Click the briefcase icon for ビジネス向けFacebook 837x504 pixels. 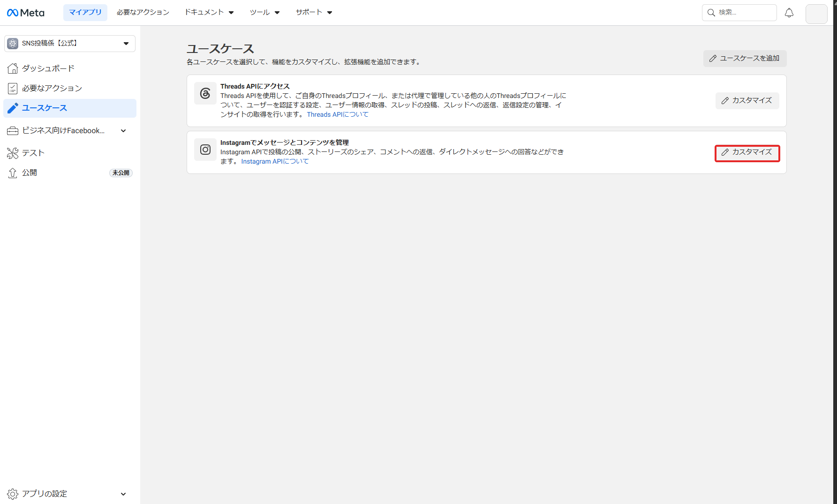(x=13, y=131)
